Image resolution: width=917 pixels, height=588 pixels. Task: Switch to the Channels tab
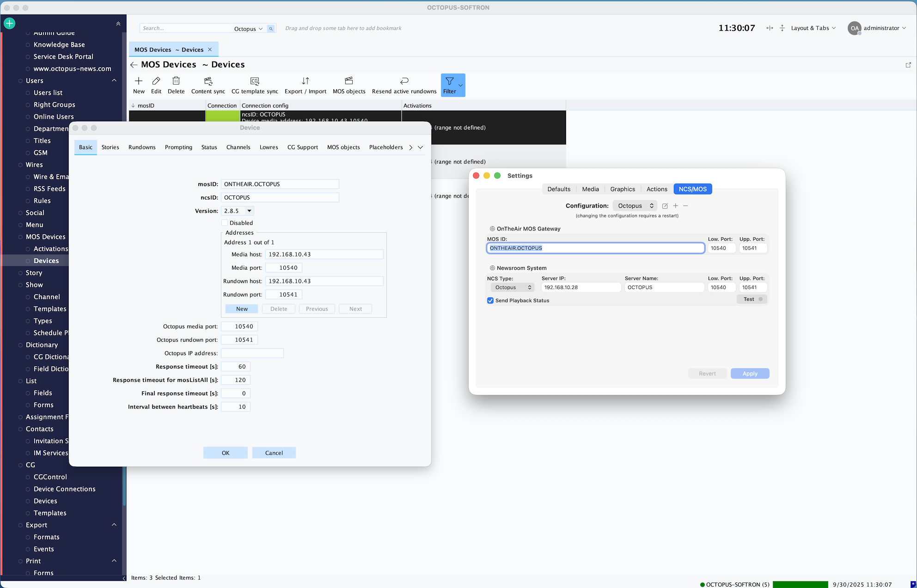[238, 147]
